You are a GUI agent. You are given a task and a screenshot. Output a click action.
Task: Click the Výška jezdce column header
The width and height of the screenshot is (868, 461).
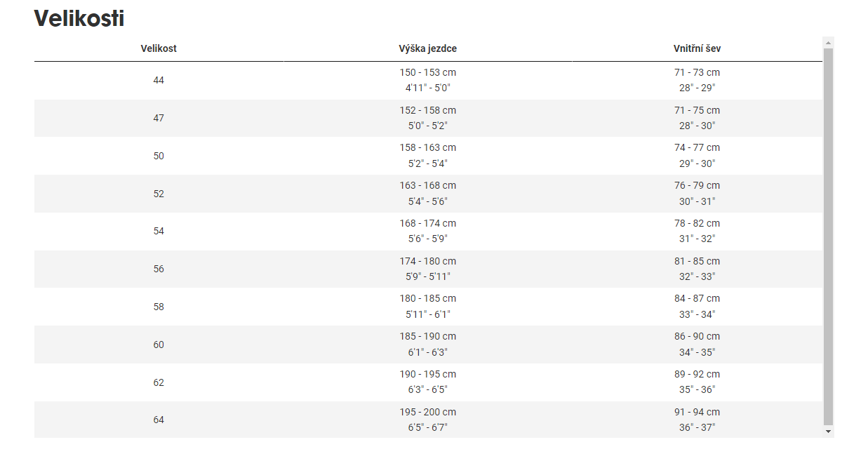tap(428, 48)
